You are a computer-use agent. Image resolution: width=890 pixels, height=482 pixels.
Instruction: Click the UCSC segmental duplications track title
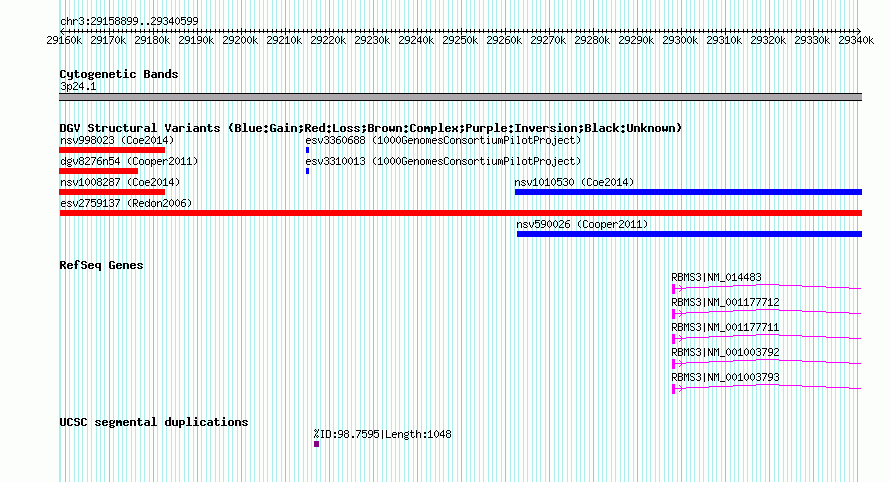pyautogui.click(x=154, y=422)
